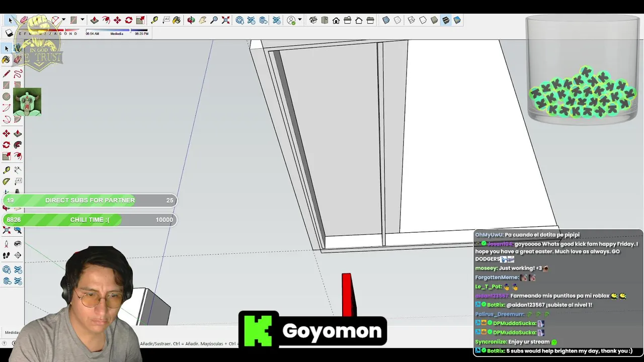Image resolution: width=644 pixels, height=362 pixels.
Task: Choose the Paint Bucket tool in top toolbar
Action: [177, 20]
